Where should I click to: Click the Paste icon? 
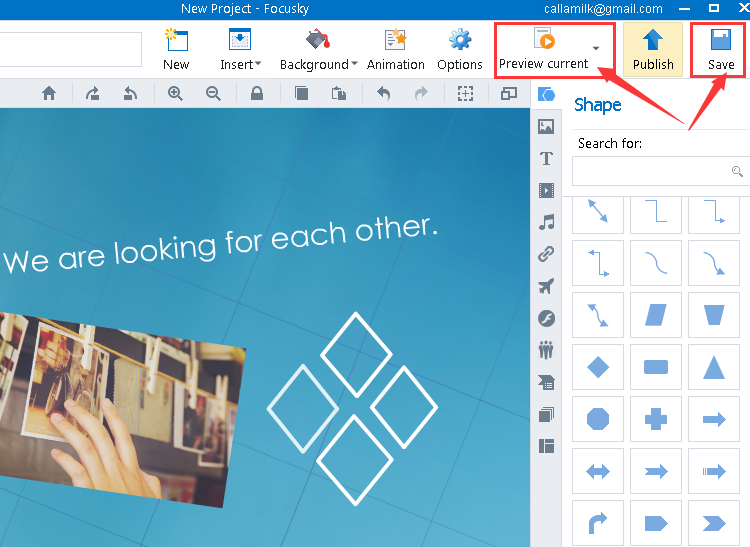(x=339, y=93)
